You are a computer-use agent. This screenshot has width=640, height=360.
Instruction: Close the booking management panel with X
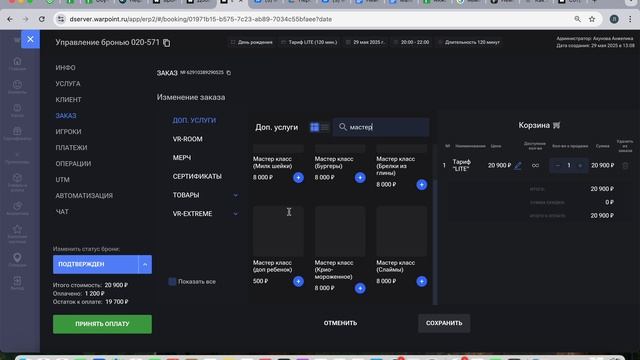tap(30, 39)
